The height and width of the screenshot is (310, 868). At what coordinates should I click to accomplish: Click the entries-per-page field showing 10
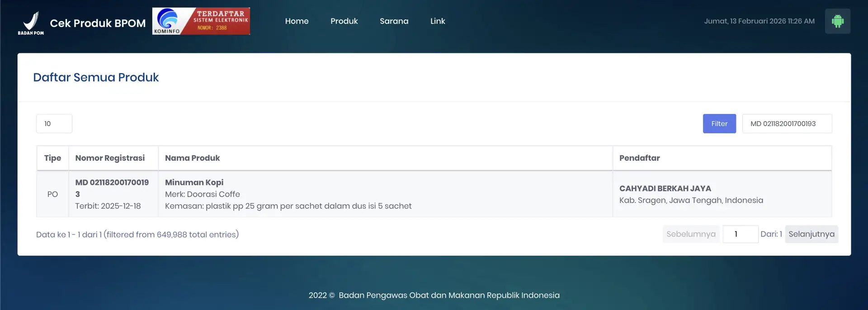click(x=54, y=123)
